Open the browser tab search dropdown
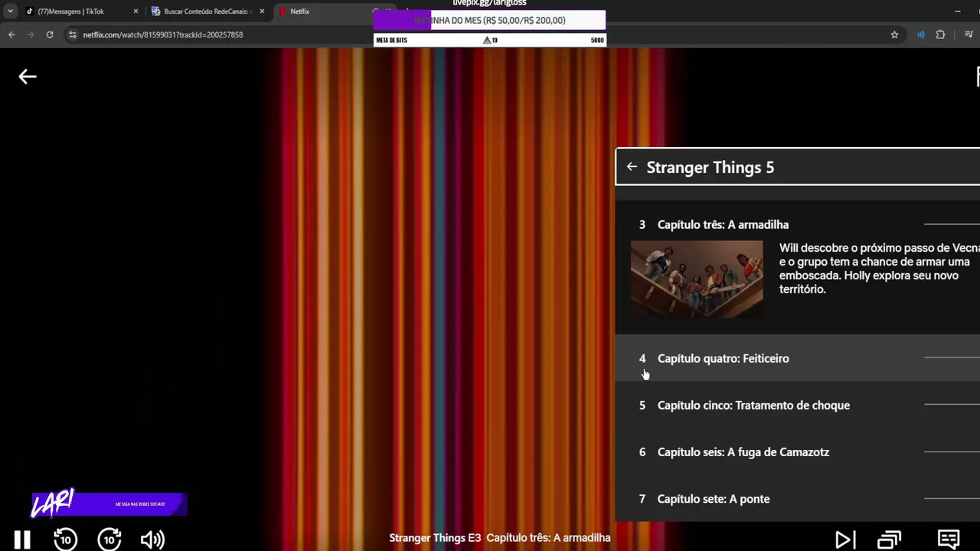The width and height of the screenshot is (980, 551). (x=10, y=11)
